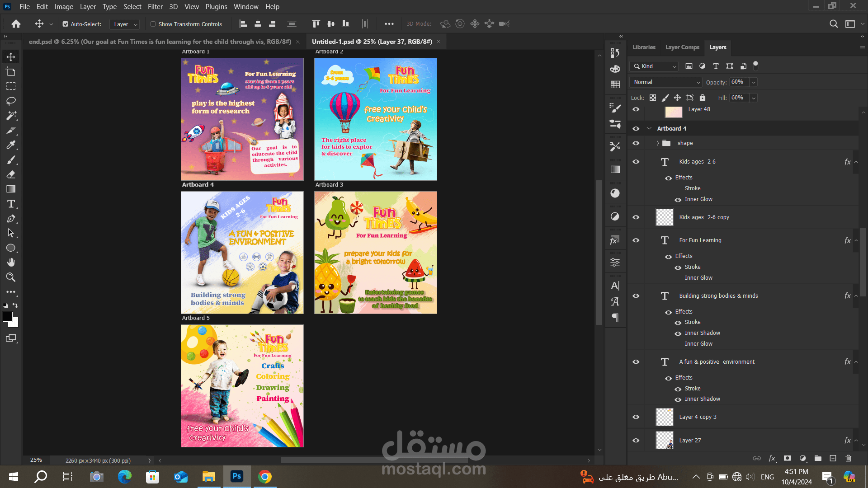Switch to the Layer Comps tab
The image size is (868, 488).
pyautogui.click(x=682, y=47)
